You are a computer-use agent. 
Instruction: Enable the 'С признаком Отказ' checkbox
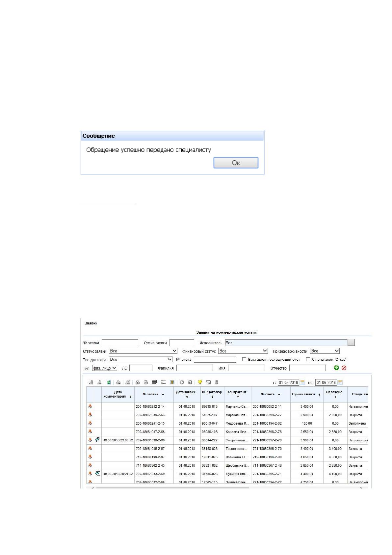pos(308,359)
